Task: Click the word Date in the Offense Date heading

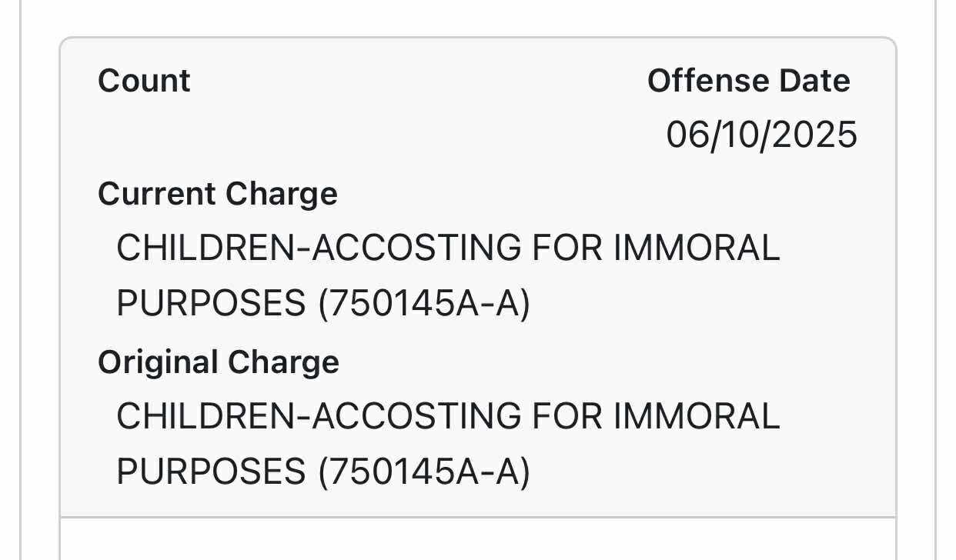Action: point(814,81)
